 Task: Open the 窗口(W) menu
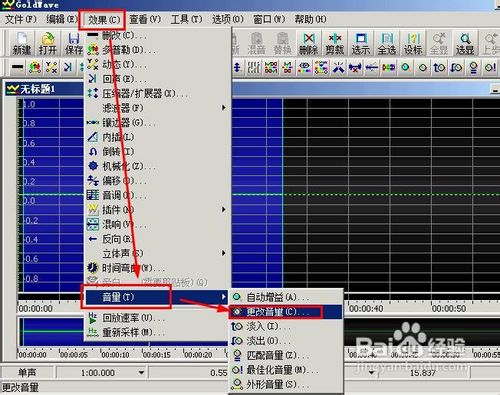coord(269,19)
